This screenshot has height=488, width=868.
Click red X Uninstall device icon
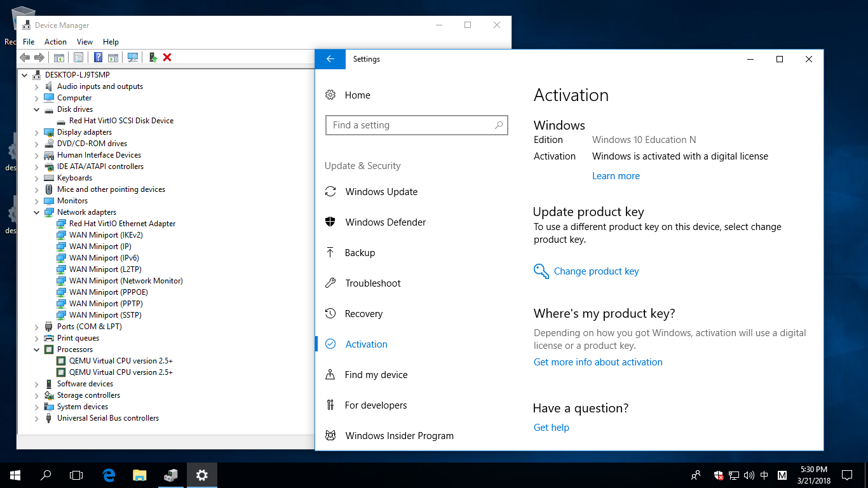[x=167, y=57]
